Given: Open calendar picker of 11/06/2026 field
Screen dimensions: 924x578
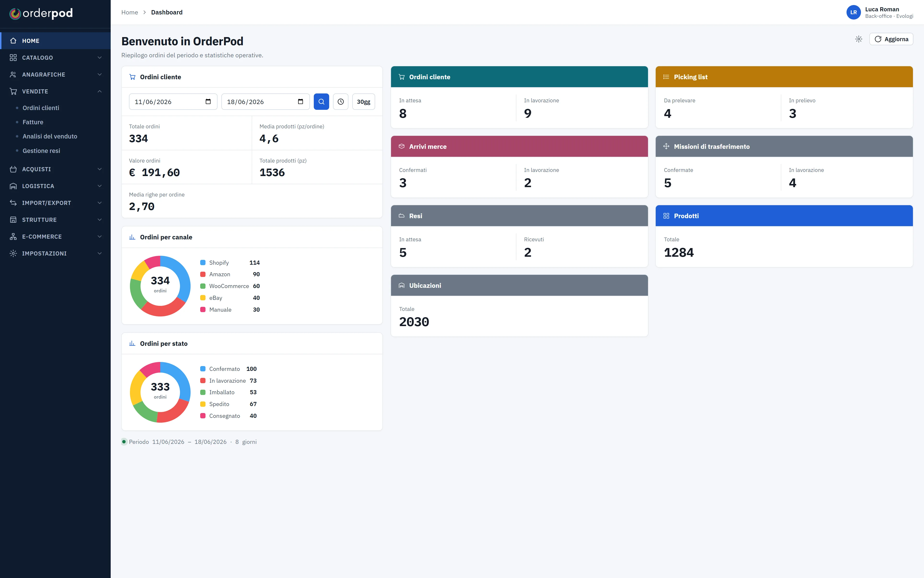Looking at the screenshot, I should pos(208,102).
